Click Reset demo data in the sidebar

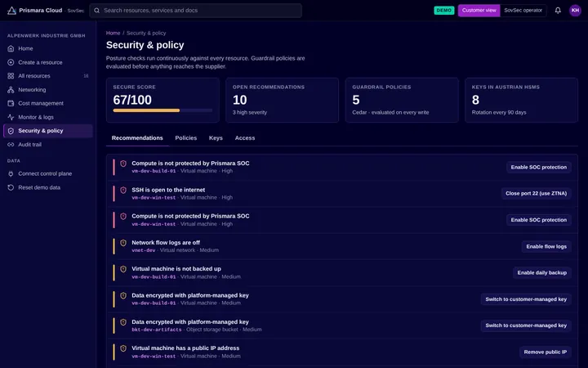[48, 187]
